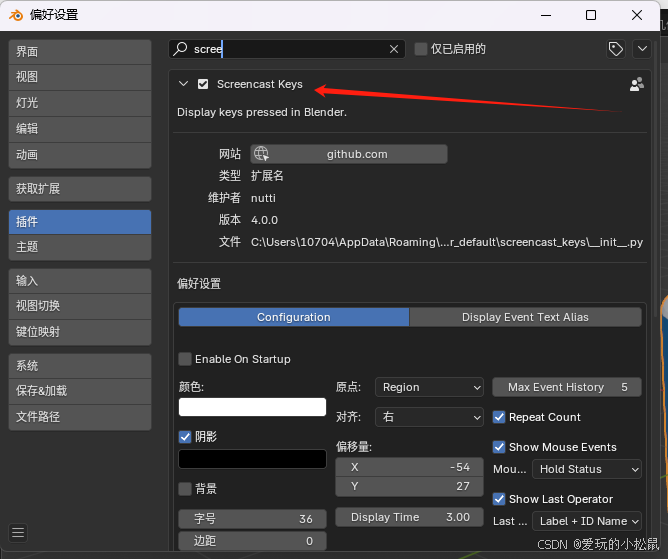Uncheck Show Mouse Events
This screenshot has height=559, width=668.
coord(499,447)
